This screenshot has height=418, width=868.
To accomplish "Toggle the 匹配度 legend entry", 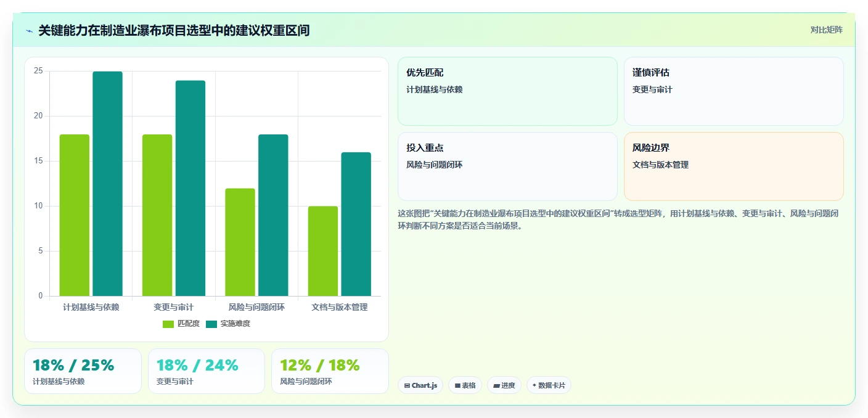I will 181,324.
